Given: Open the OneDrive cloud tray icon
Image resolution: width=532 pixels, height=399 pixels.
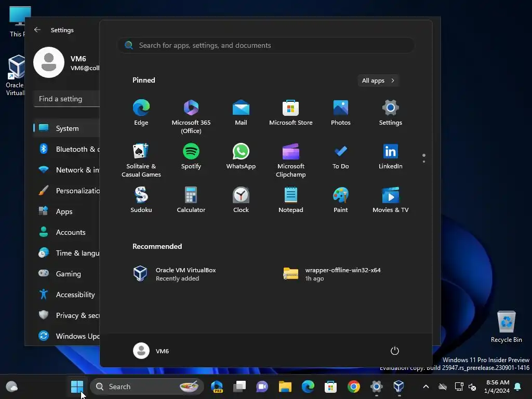Looking at the screenshot, I should pyautogui.click(x=443, y=387).
